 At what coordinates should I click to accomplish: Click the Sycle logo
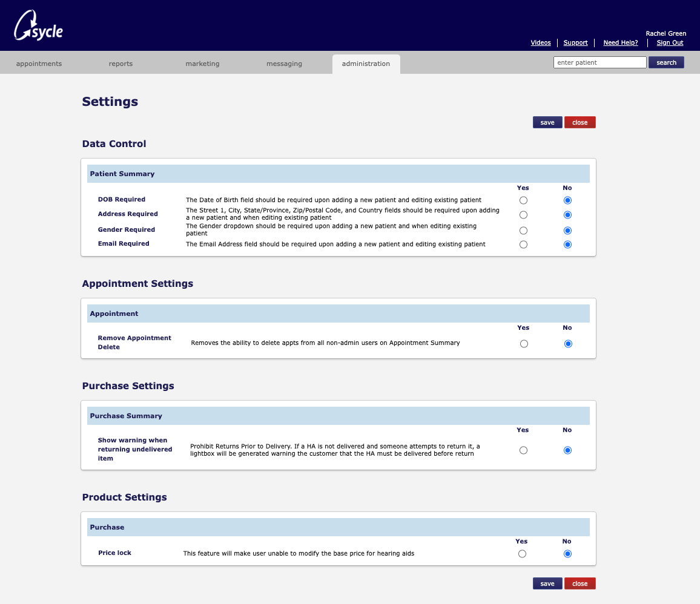click(38, 25)
